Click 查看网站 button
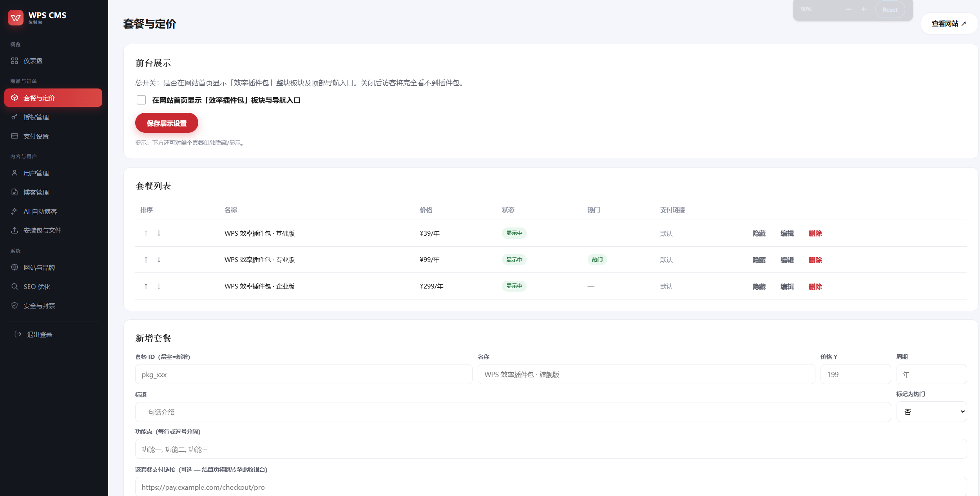This screenshot has width=980, height=496. point(949,23)
